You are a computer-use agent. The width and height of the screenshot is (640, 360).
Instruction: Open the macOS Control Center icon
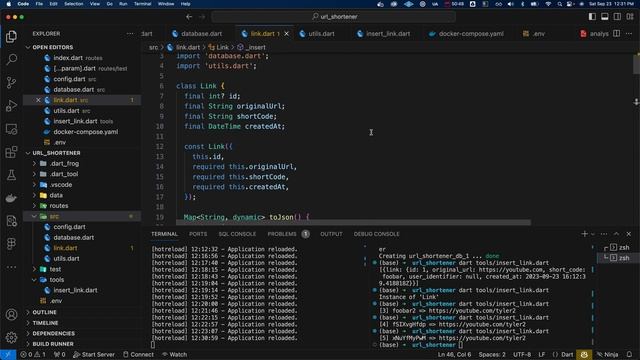click(x=570, y=4)
